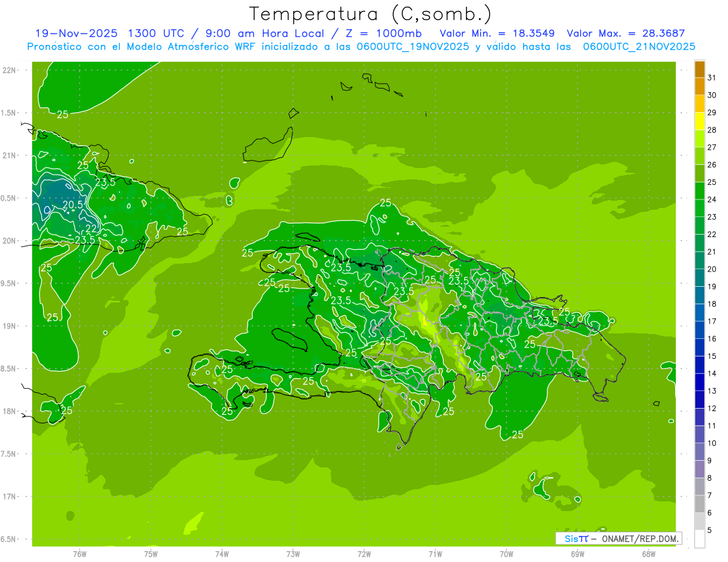Click the title "Temperatura (C,somb.)"

(x=370, y=14)
